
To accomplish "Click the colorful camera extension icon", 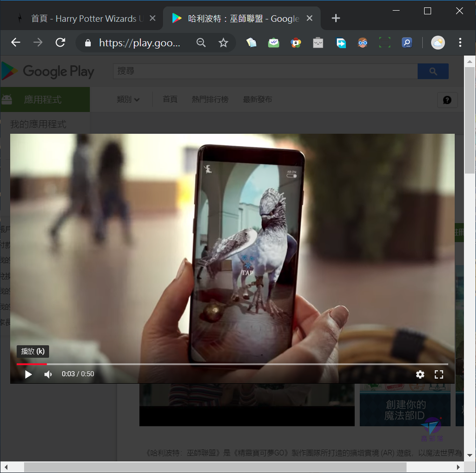I will (x=296, y=43).
